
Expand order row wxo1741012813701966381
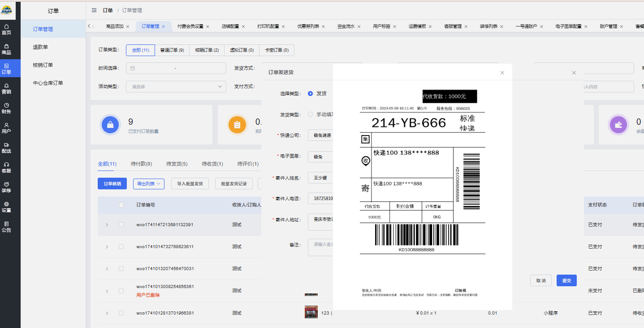pos(107,313)
